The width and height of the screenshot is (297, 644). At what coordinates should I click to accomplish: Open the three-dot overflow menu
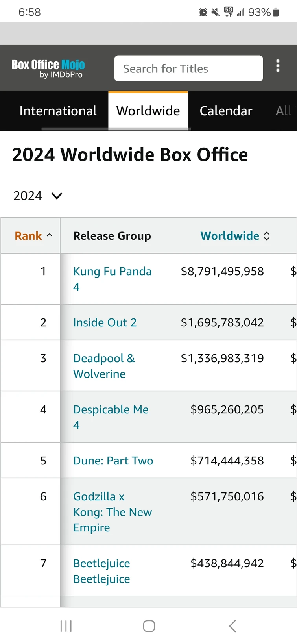pyautogui.click(x=278, y=66)
